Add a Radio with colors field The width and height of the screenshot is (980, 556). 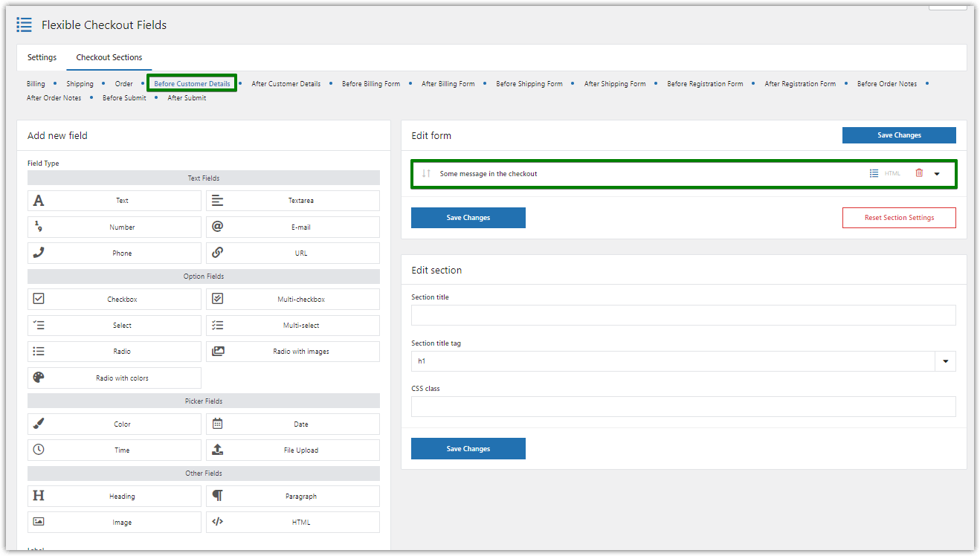115,378
